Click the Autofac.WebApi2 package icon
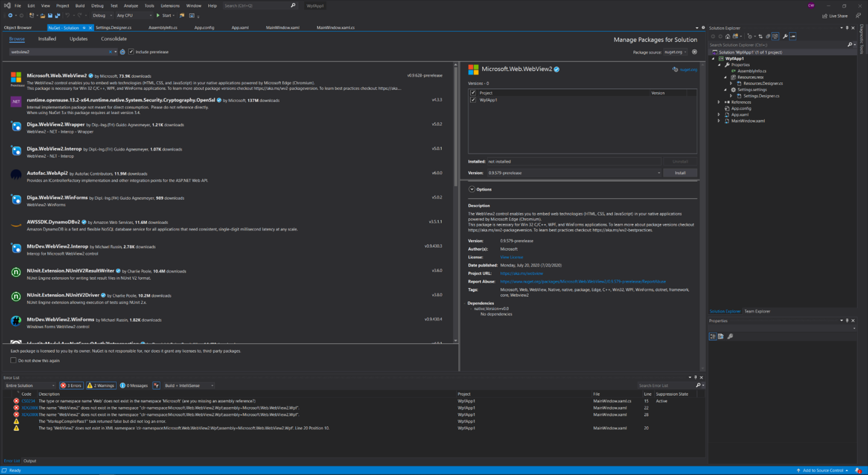The image size is (868, 475). coord(16,175)
